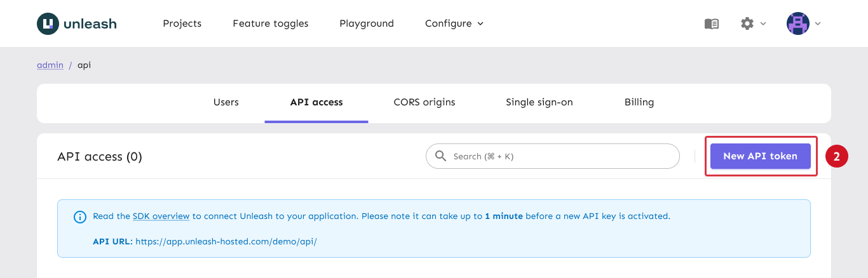The width and height of the screenshot is (868, 278).
Task: Select the API access tab
Action: click(x=316, y=102)
